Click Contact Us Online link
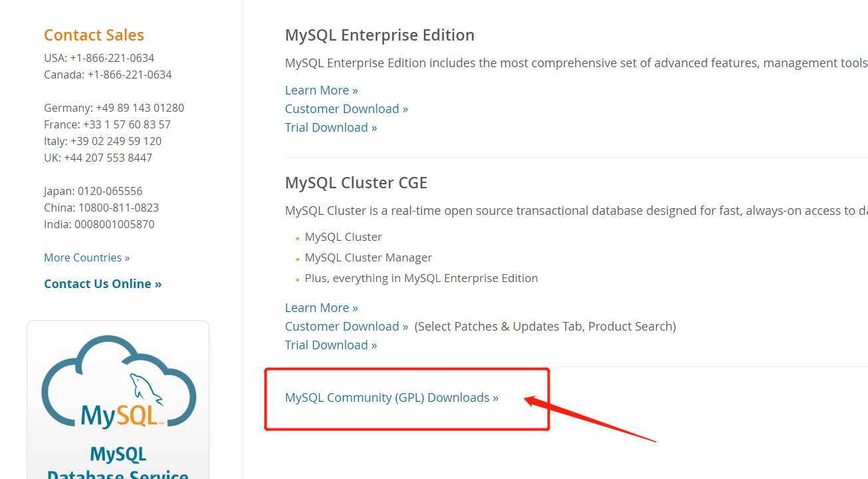This screenshot has width=868, height=479. click(103, 284)
